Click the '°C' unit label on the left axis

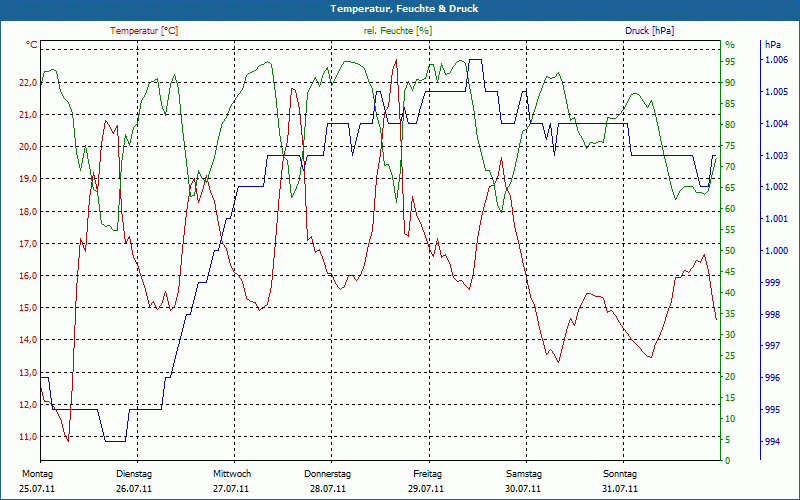tap(32, 45)
